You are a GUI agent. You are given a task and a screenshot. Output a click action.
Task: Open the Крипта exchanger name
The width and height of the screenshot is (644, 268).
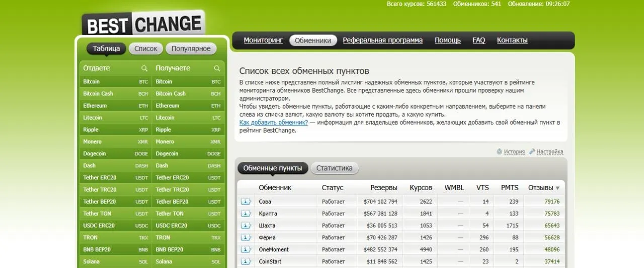click(x=268, y=214)
